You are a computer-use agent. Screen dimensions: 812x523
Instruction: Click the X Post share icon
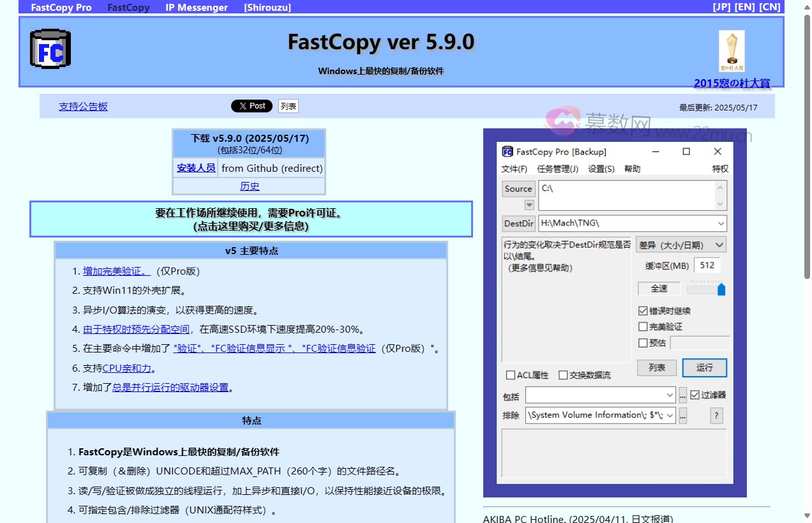point(252,106)
